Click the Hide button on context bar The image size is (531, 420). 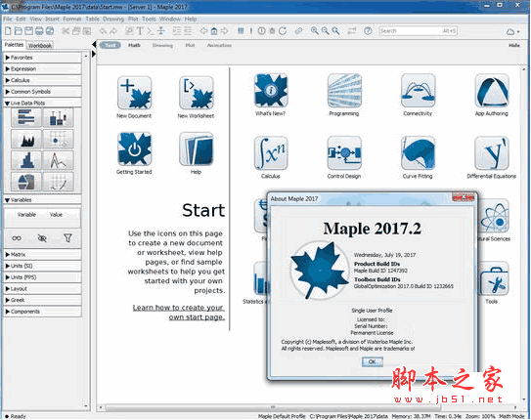(x=514, y=45)
